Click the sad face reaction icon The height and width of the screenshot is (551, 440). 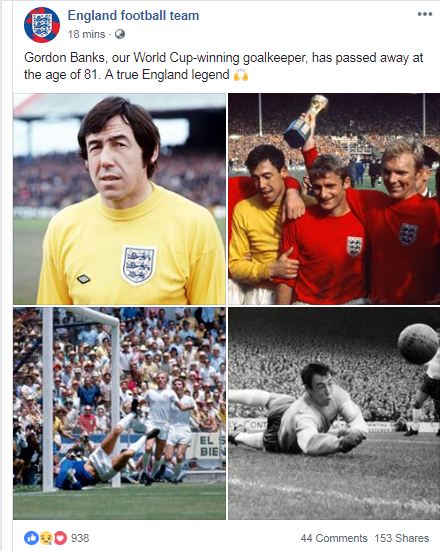coord(46,538)
